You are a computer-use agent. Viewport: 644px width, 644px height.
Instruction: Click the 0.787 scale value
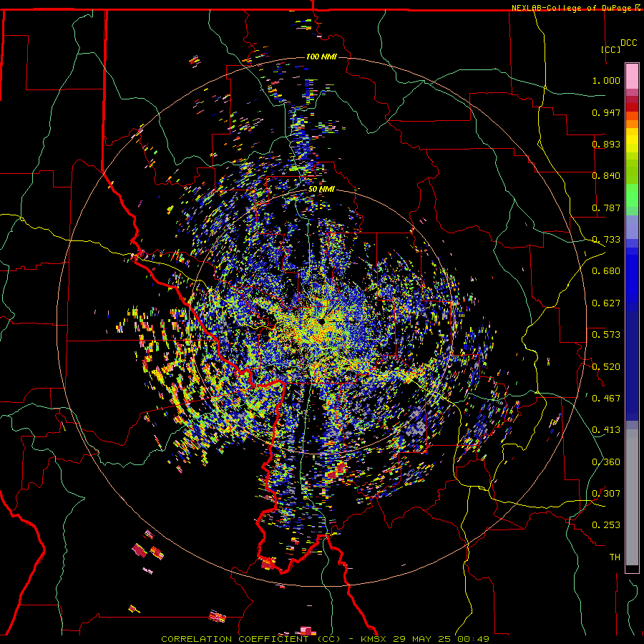(x=606, y=208)
